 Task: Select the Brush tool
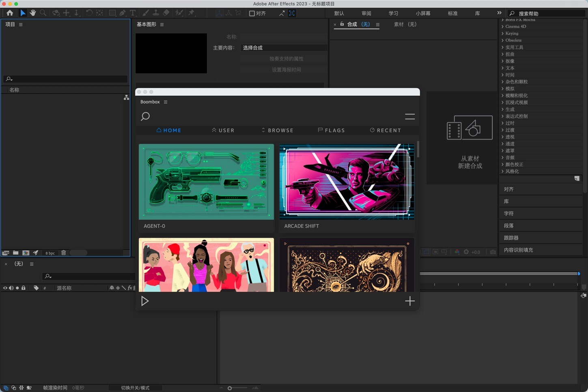tap(145, 13)
